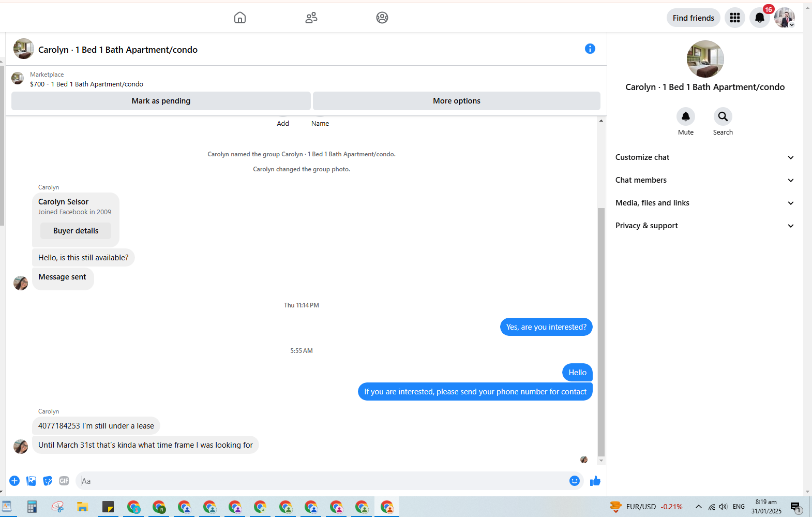Click Mark as pending button
Viewport: 812px width, 517px height.
[161, 101]
